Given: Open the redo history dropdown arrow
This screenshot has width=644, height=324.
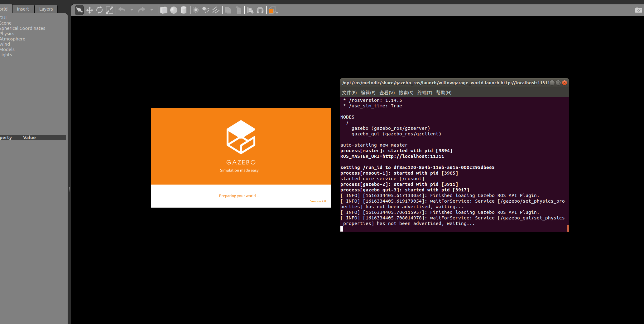Looking at the screenshot, I should tap(151, 10).
